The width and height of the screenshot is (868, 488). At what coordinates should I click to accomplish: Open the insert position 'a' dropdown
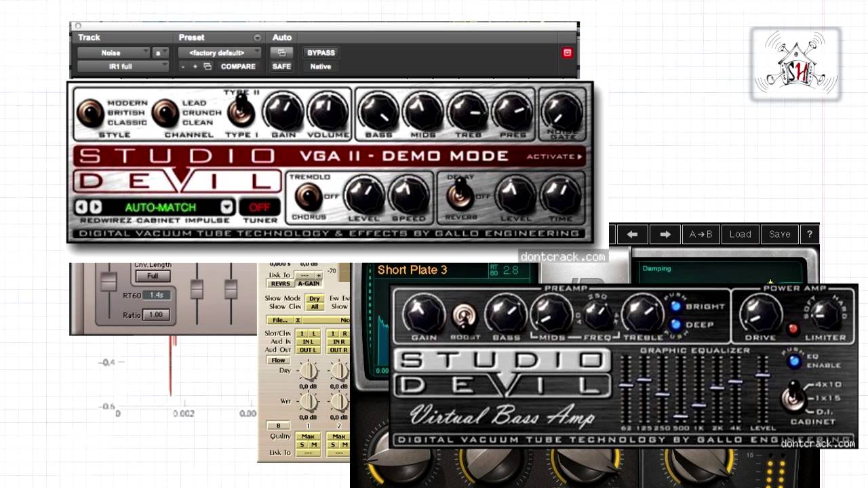click(161, 53)
